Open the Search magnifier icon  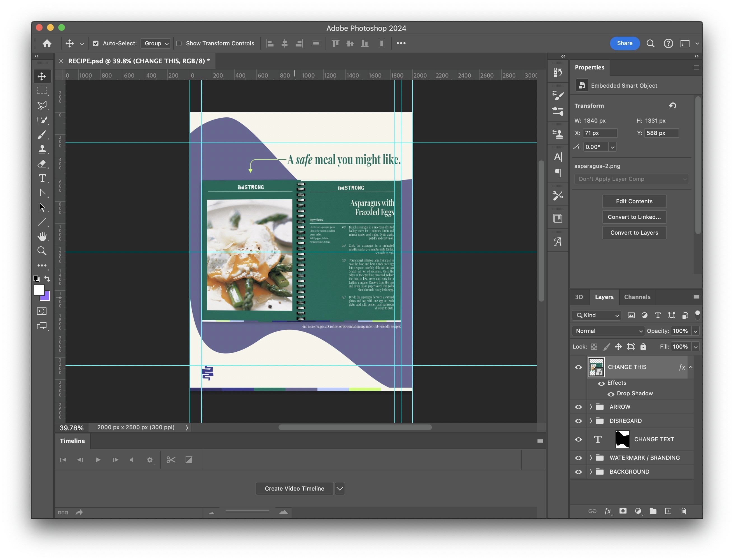(x=650, y=43)
